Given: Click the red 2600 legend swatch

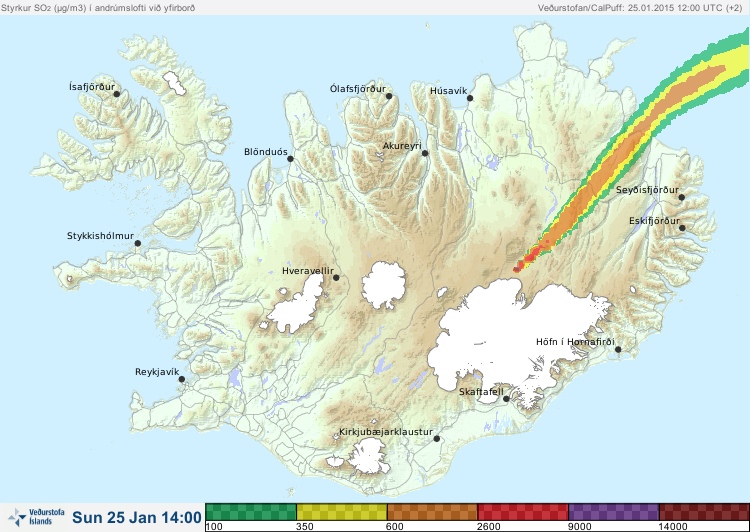Looking at the screenshot, I should (523, 512).
